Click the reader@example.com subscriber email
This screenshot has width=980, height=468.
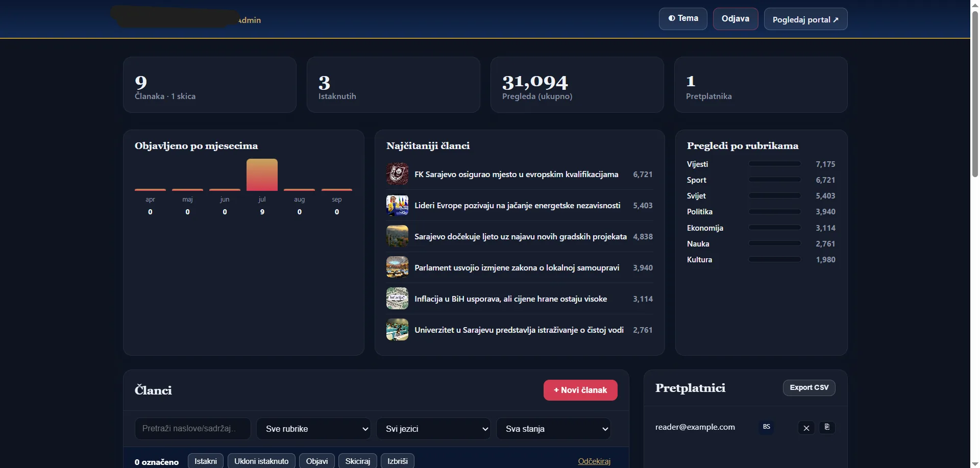(695, 427)
